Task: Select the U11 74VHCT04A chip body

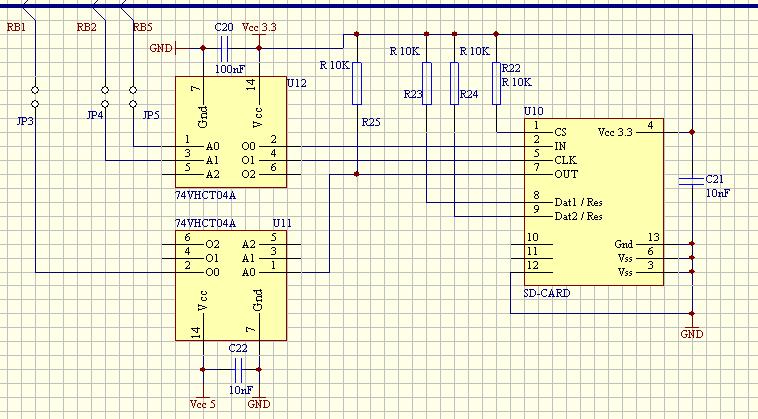Action: [231, 285]
